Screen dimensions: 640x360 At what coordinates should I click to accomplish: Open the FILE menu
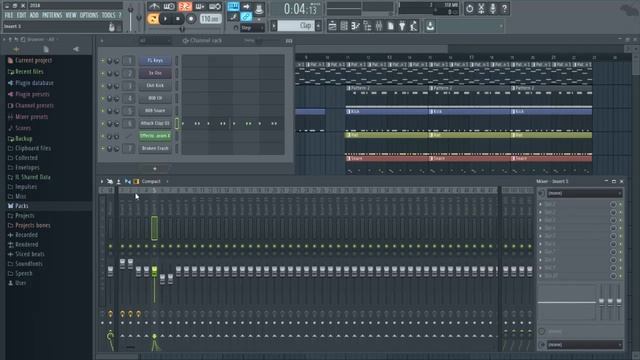[x=9, y=16]
